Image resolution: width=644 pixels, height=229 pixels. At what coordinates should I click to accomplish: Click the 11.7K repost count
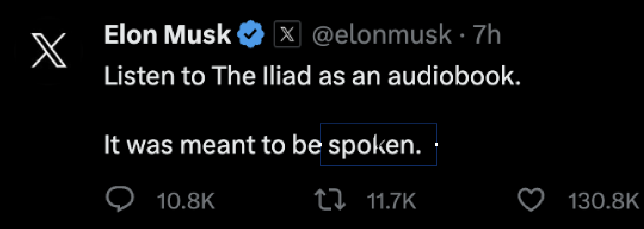click(391, 201)
